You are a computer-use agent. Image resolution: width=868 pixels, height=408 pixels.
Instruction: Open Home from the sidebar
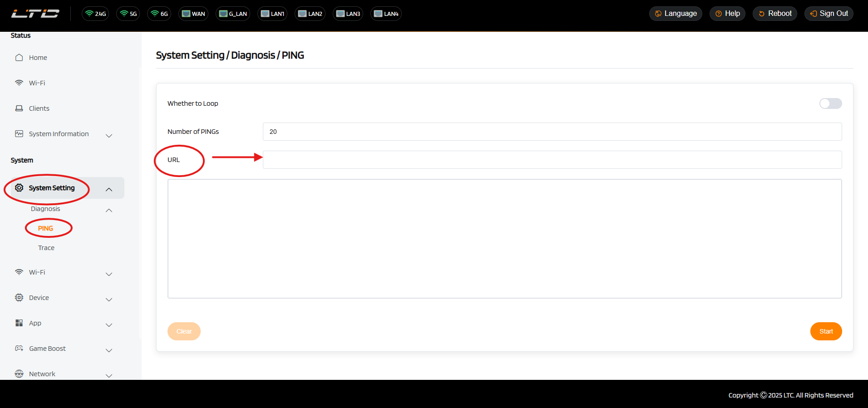(38, 58)
